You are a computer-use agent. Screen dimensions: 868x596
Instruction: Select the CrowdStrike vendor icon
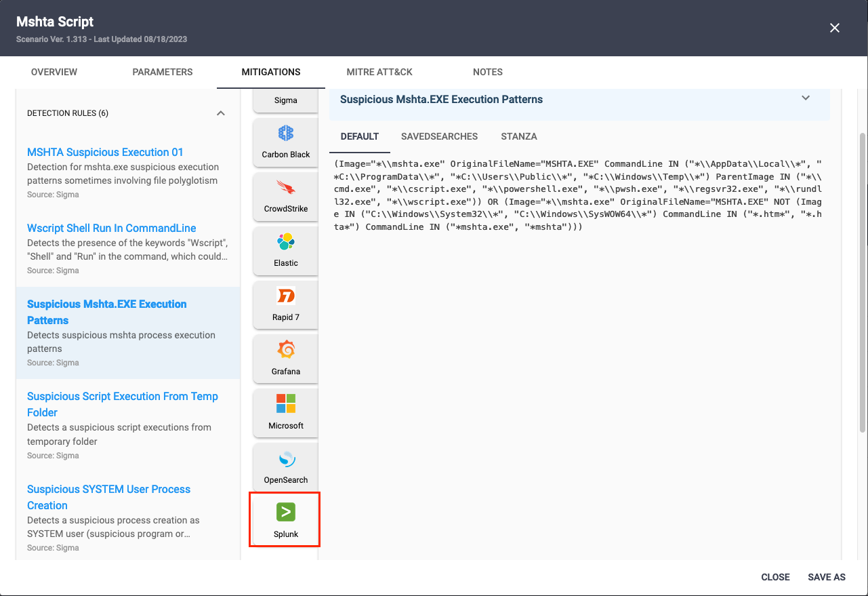point(285,188)
